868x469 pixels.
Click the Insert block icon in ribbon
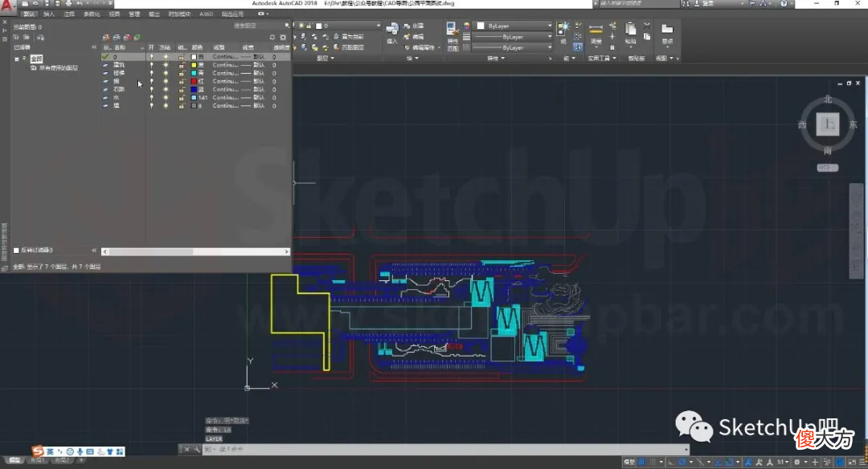point(392,30)
